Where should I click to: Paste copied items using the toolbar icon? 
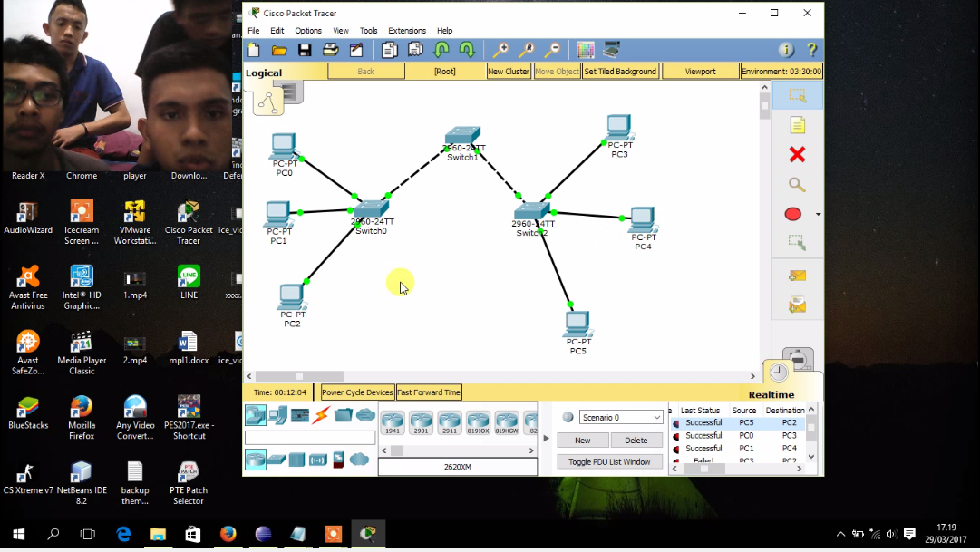click(415, 50)
